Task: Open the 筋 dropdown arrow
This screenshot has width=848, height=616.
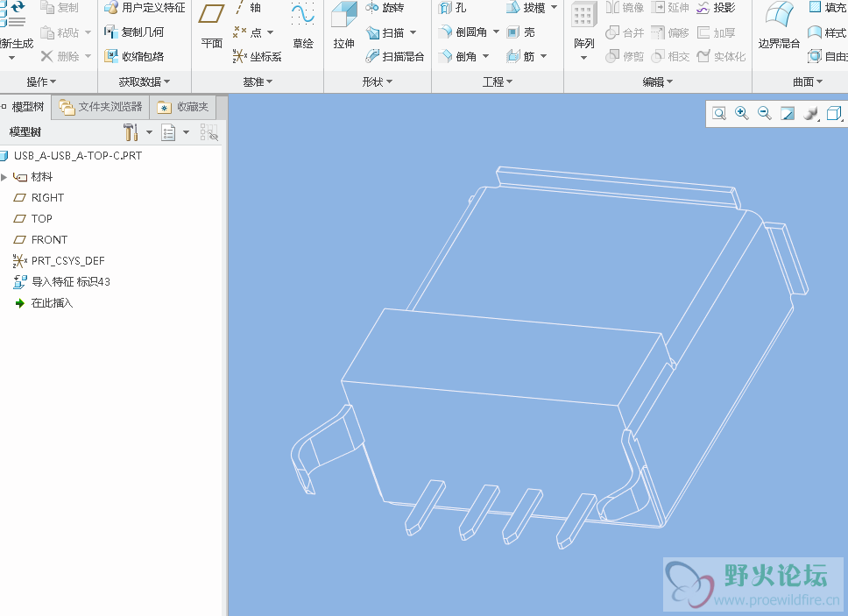Action: point(543,56)
